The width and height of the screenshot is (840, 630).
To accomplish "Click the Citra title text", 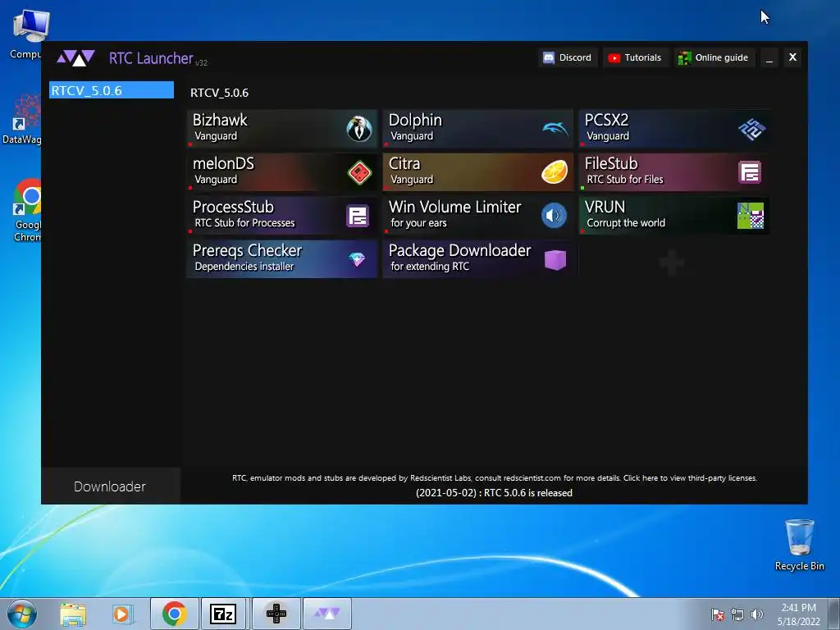I will point(404,163).
